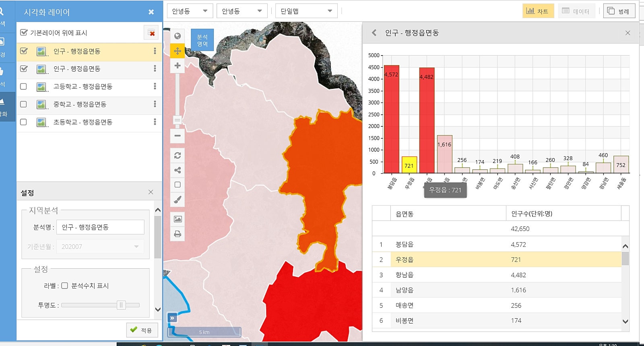Image resolution: width=644 pixels, height=346 pixels.
Task: Select the 비봉면 table row
Action: (x=497, y=321)
